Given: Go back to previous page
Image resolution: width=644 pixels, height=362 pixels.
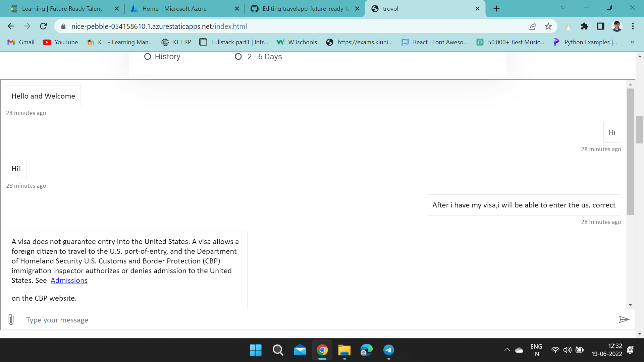Looking at the screenshot, I should (11, 26).
